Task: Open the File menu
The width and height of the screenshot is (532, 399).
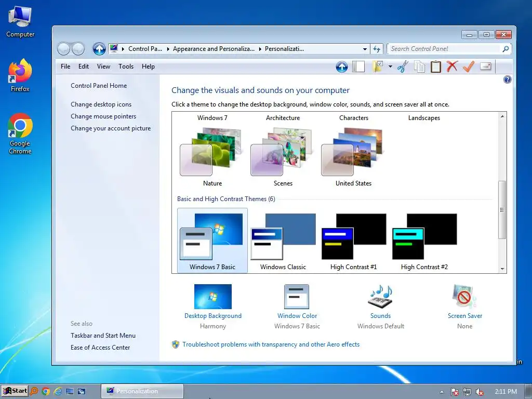Action: pyautogui.click(x=65, y=66)
